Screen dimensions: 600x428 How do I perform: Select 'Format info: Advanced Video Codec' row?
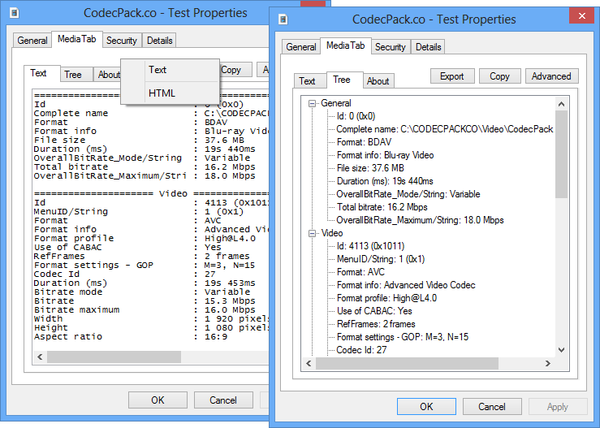point(406,285)
